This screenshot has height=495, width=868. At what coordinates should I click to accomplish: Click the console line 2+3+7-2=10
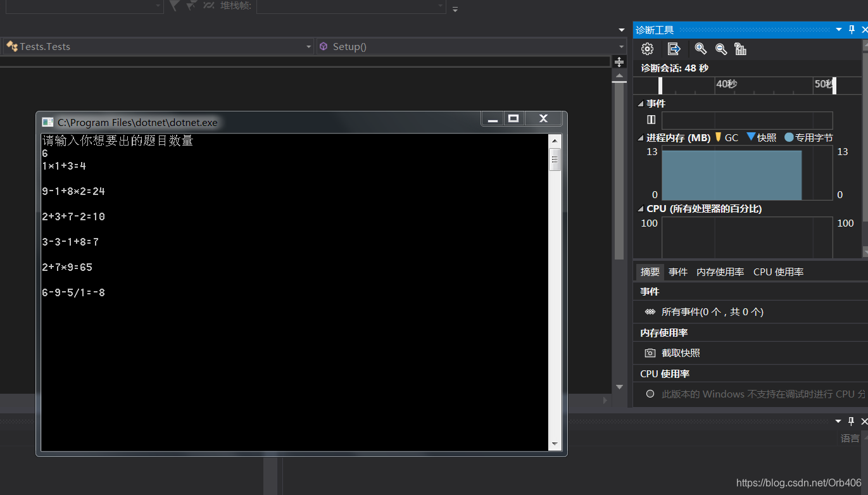click(x=73, y=216)
